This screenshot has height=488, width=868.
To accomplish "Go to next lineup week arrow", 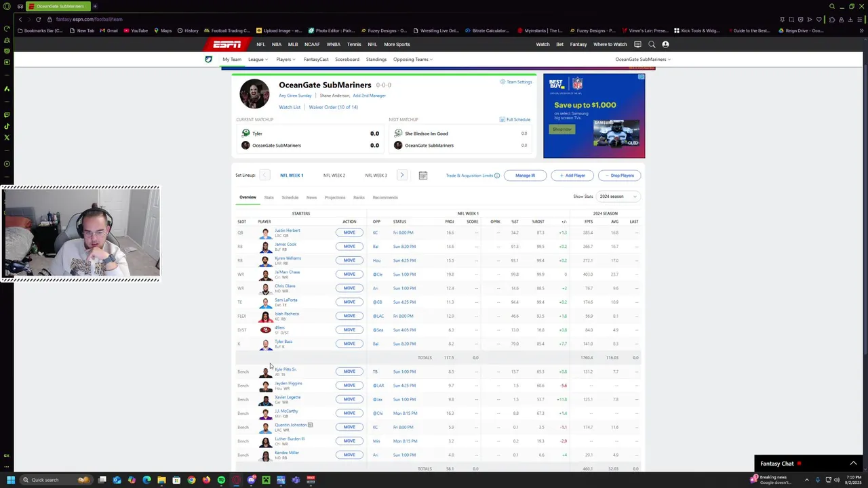I will click(401, 175).
